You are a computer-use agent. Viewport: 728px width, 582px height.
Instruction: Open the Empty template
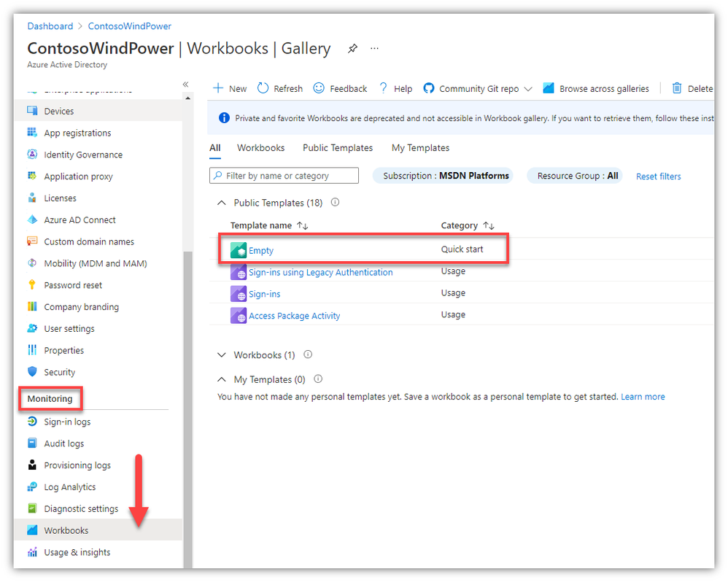pos(261,251)
